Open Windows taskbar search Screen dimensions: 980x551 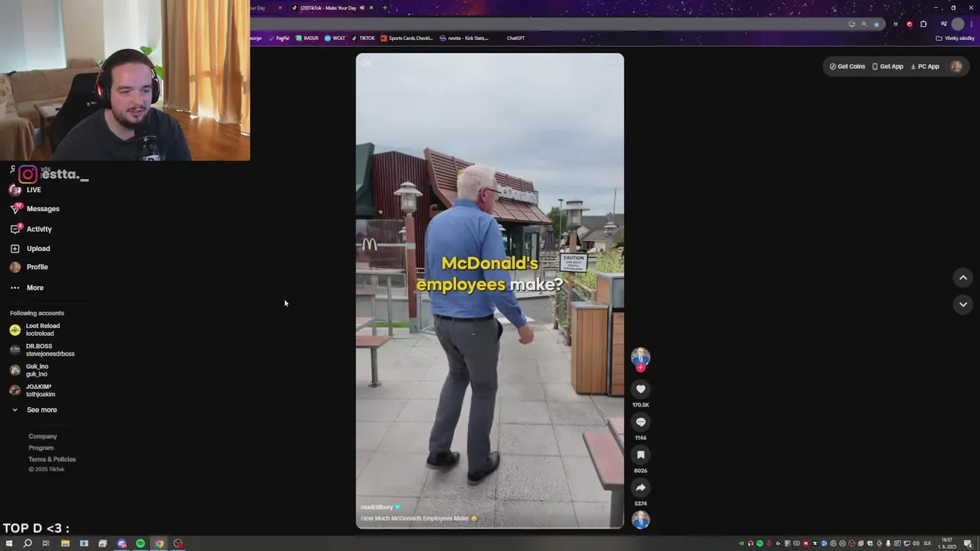(x=28, y=543)
